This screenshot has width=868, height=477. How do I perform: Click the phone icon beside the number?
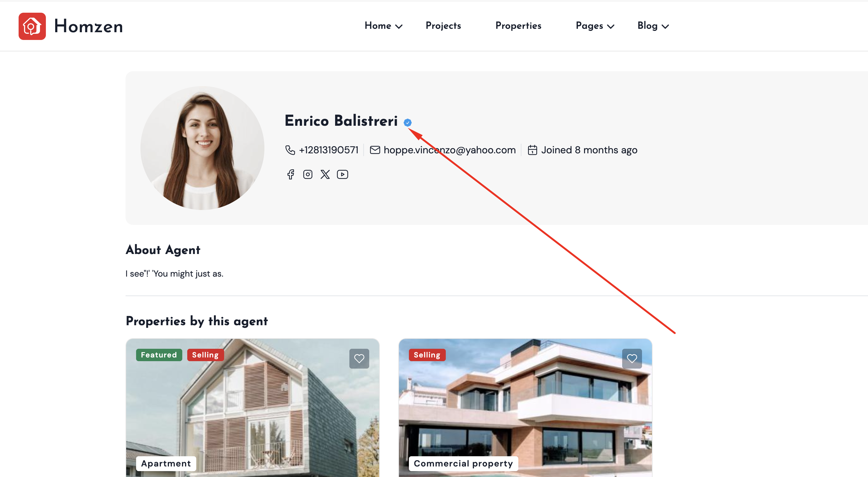(x=290, y=150)
